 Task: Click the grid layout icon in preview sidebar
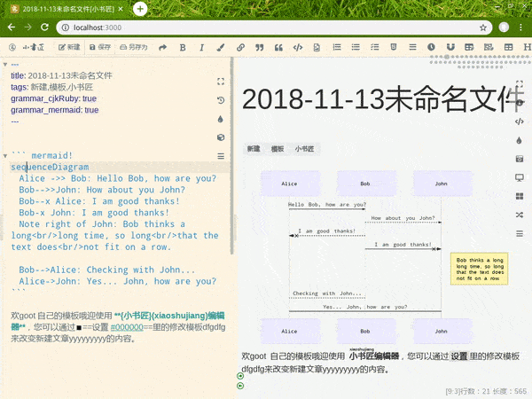519,196
